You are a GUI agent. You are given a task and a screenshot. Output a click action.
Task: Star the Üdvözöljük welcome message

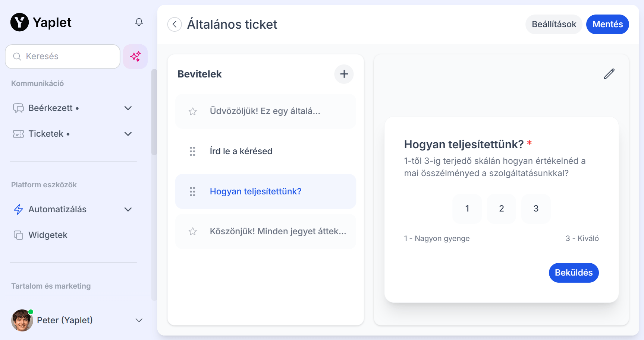coord(192,111)
